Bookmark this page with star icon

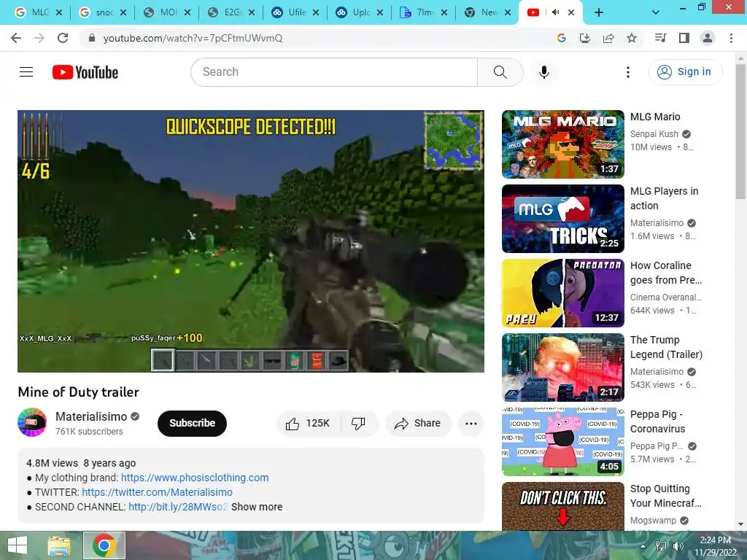632,38
